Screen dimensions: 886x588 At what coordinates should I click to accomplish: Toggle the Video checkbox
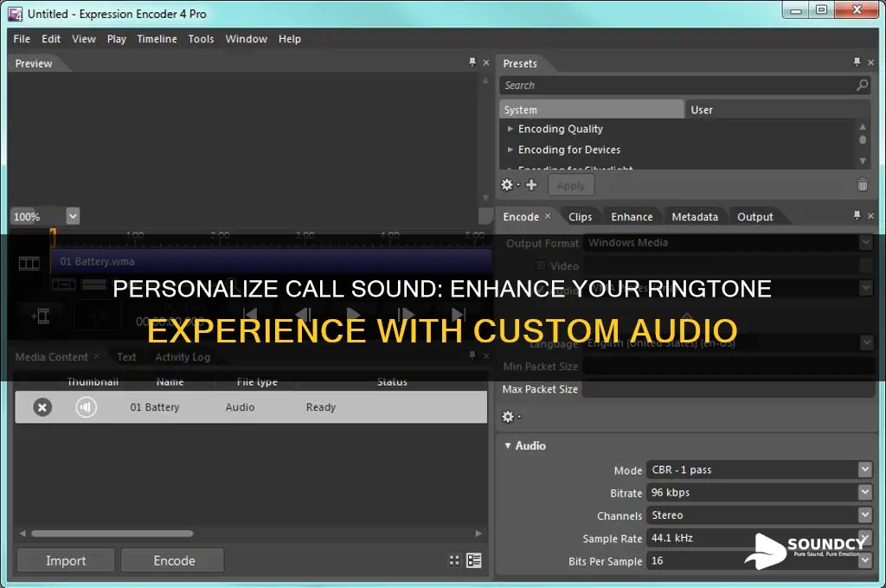pos(541,265)
